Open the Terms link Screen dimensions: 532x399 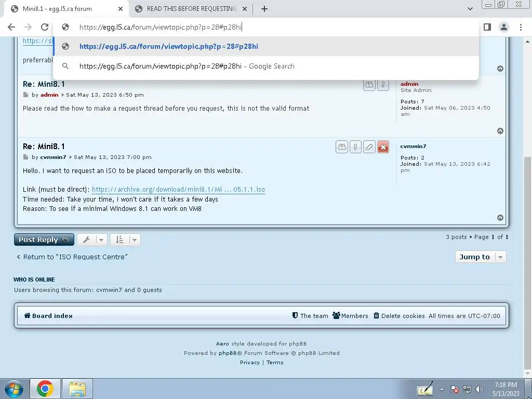[275, 362]
